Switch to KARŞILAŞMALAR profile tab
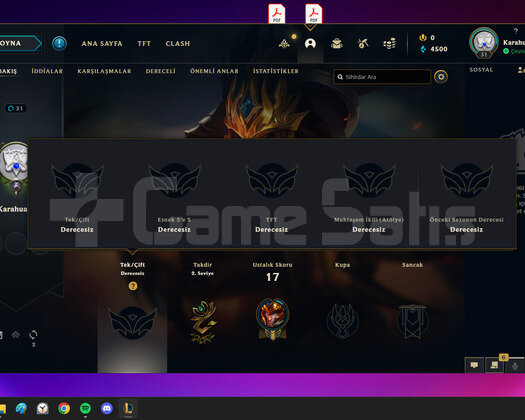 (x=104, y=71)
